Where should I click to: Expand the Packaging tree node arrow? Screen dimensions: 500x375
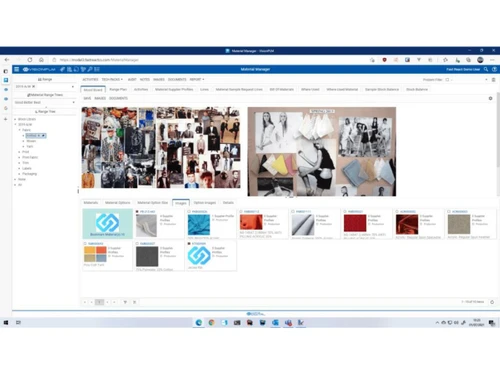pyautogui.click(x=19, y=174)
